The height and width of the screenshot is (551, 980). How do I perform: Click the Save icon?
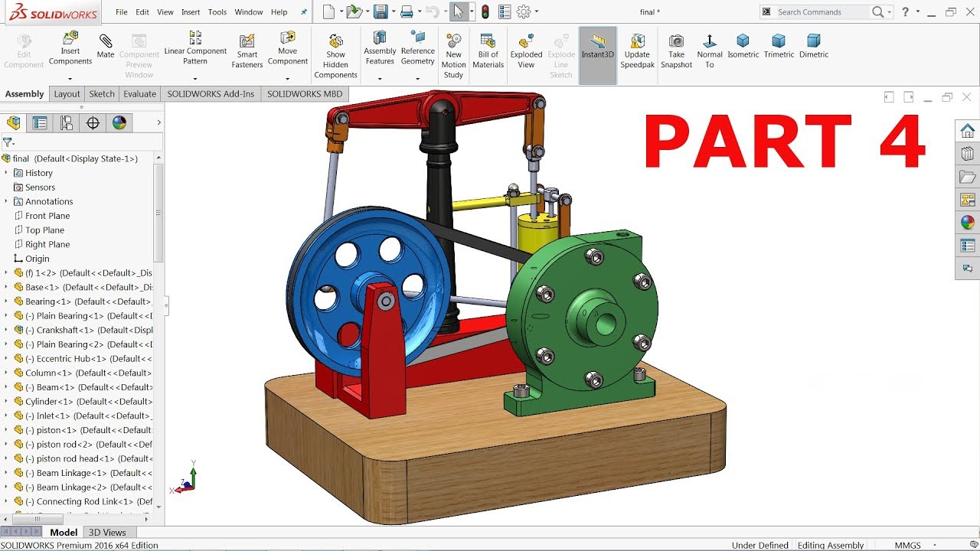(380, 11)
